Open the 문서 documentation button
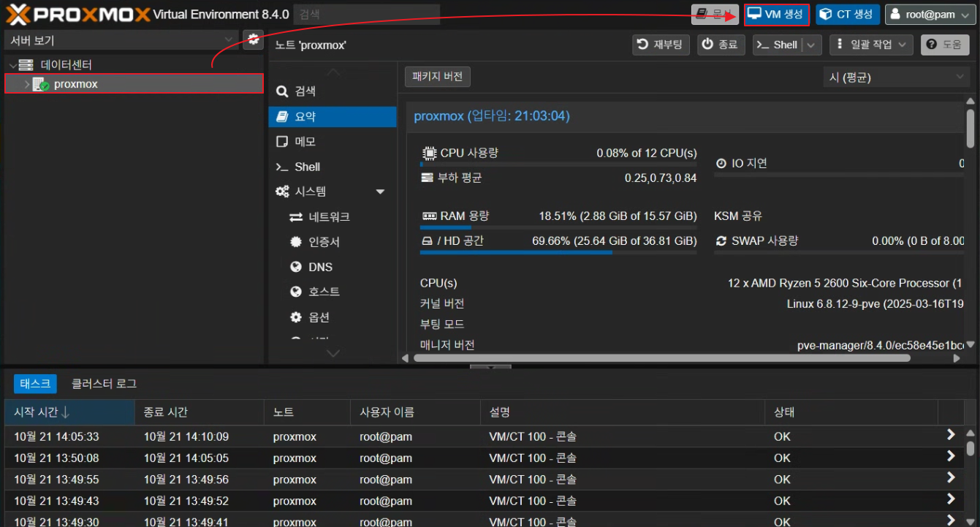Image resolution: width=980 pixels, height=527 pixels. [715, 15]
